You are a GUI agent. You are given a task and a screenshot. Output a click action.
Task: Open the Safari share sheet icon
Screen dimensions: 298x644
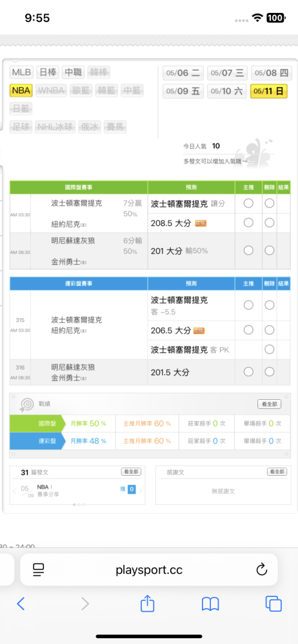[x=147, y=603]
